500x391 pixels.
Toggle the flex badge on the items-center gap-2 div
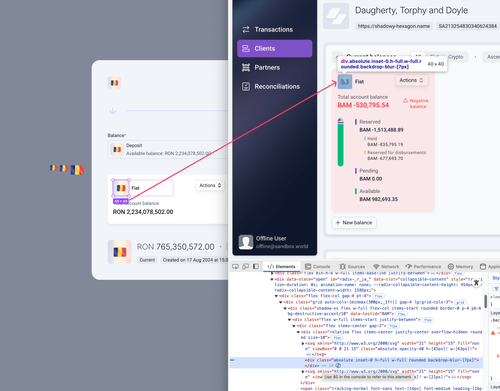tap(394, 326)
